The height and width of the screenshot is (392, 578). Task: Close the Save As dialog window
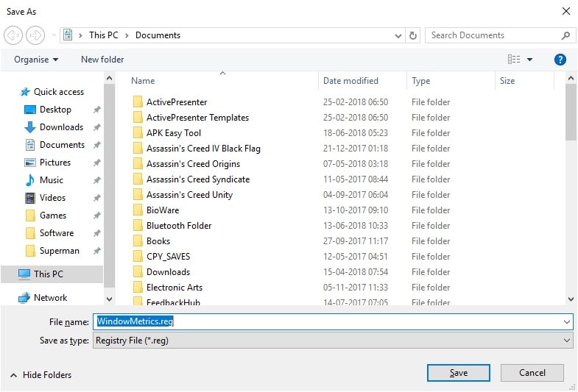tap(566, 11)
